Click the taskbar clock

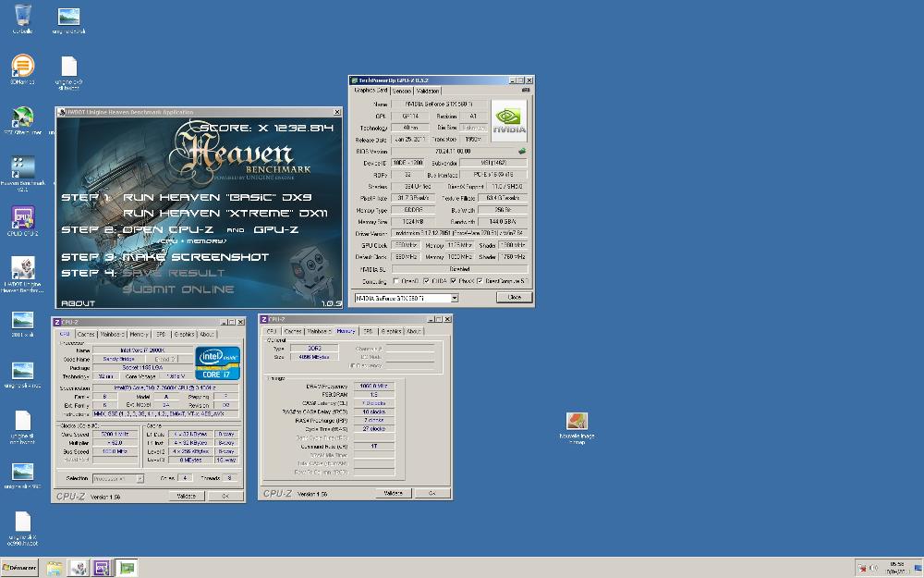click(897, 568)
